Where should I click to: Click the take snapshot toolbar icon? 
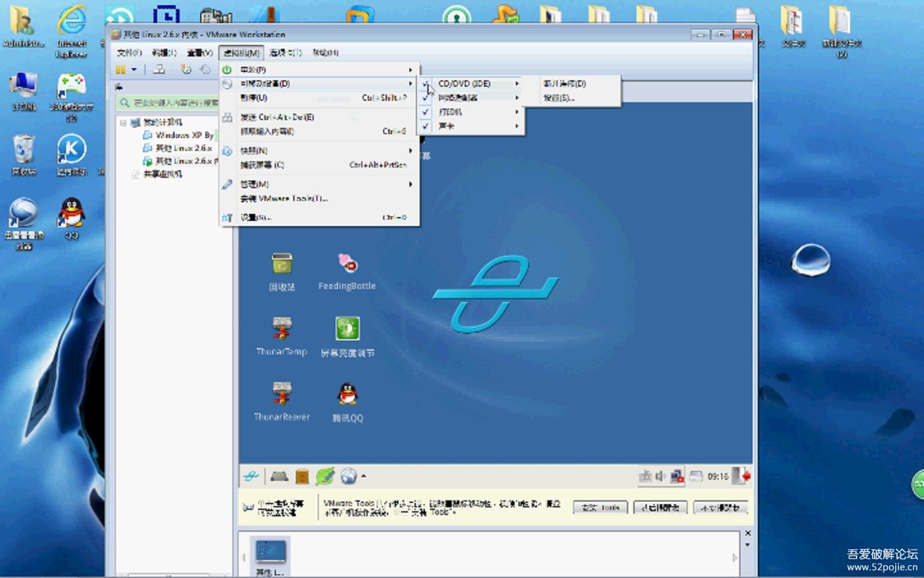pyautogui.click(x=185, y=69)
